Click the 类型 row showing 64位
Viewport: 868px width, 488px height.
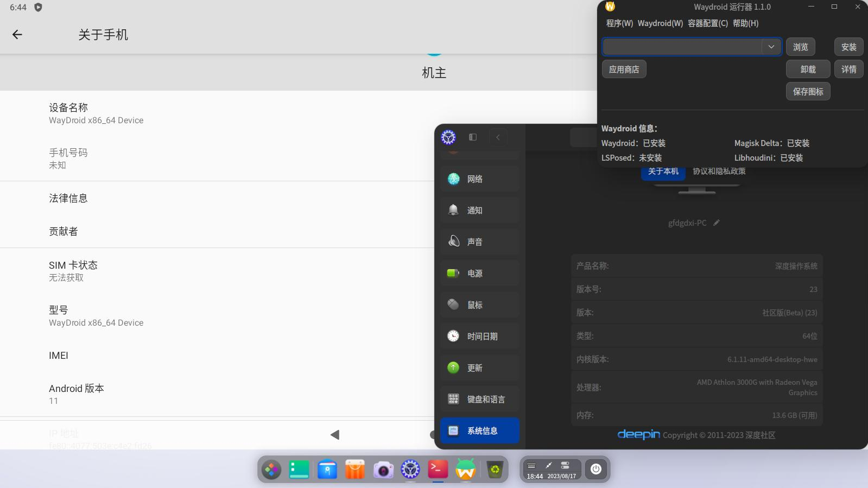coord(697,336)
